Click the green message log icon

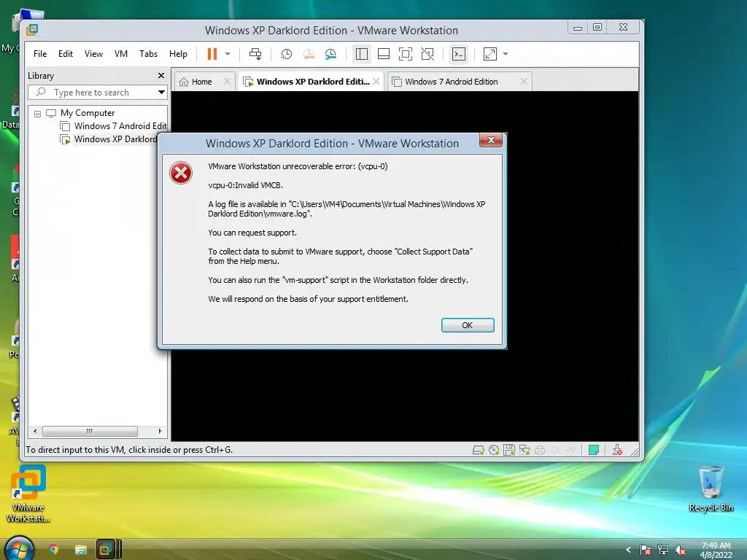594,450
